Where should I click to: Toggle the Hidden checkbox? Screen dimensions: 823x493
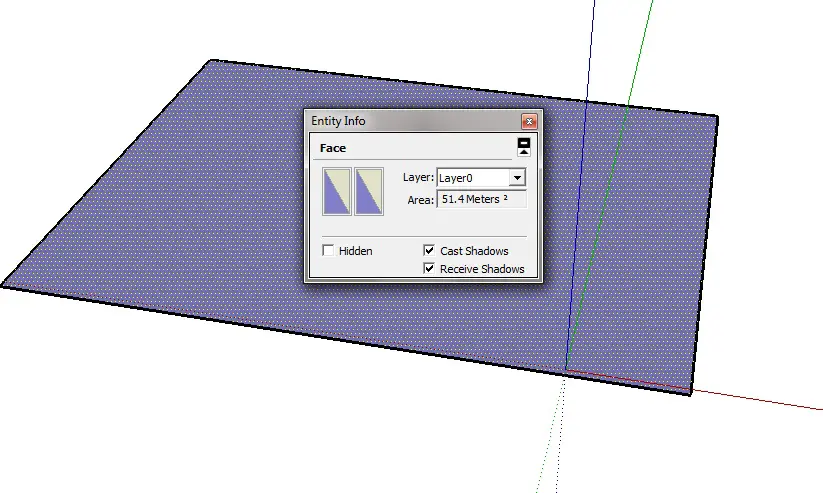(328, 250)
